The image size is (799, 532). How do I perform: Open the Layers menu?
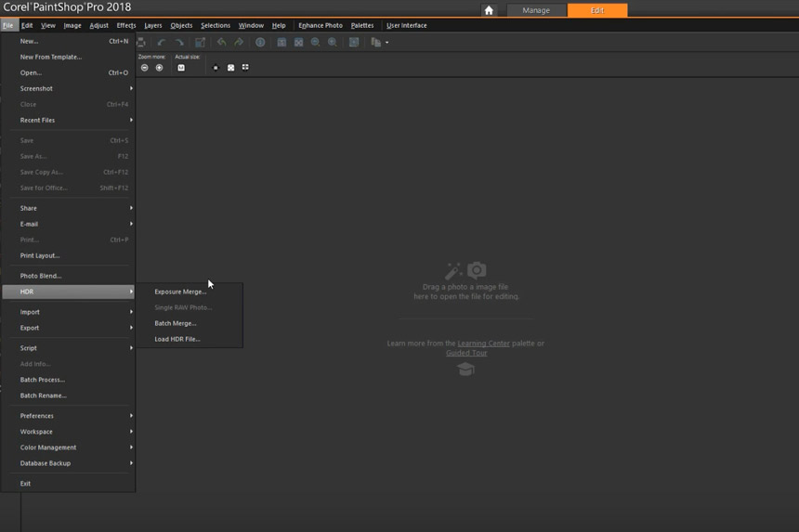coord(153,25)
